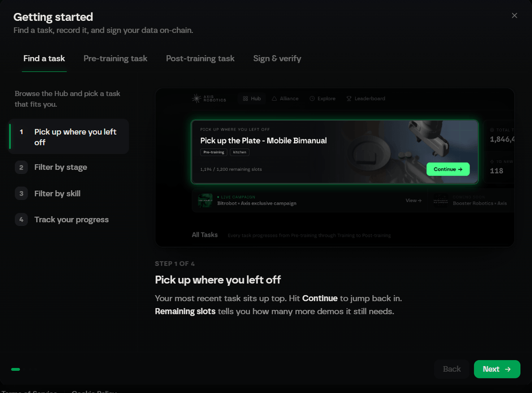The height and width of the screenshot is (393, 532).
Task: Click the Axis Robotics logo in the preview
Action: [209, 98]
